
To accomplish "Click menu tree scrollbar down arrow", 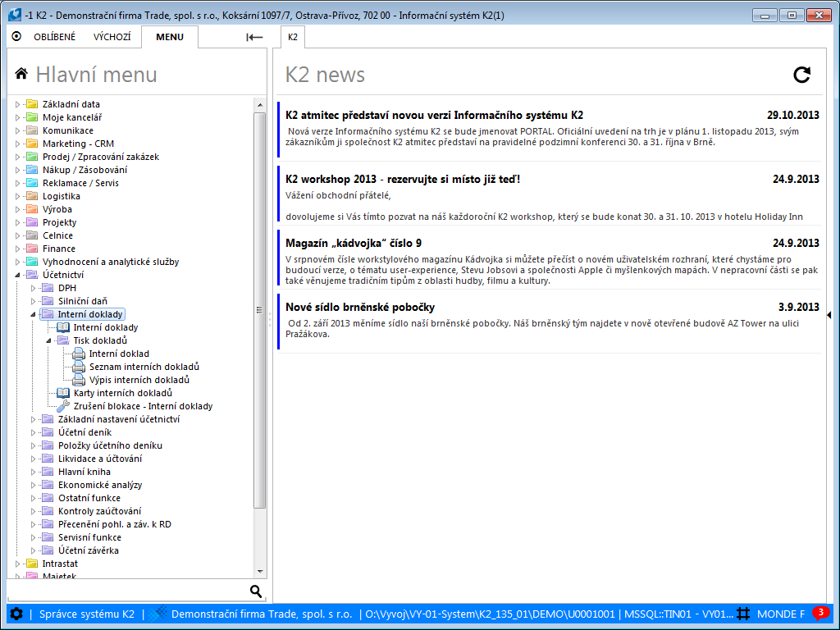I will pyautogui.click(x=260, y=572).
